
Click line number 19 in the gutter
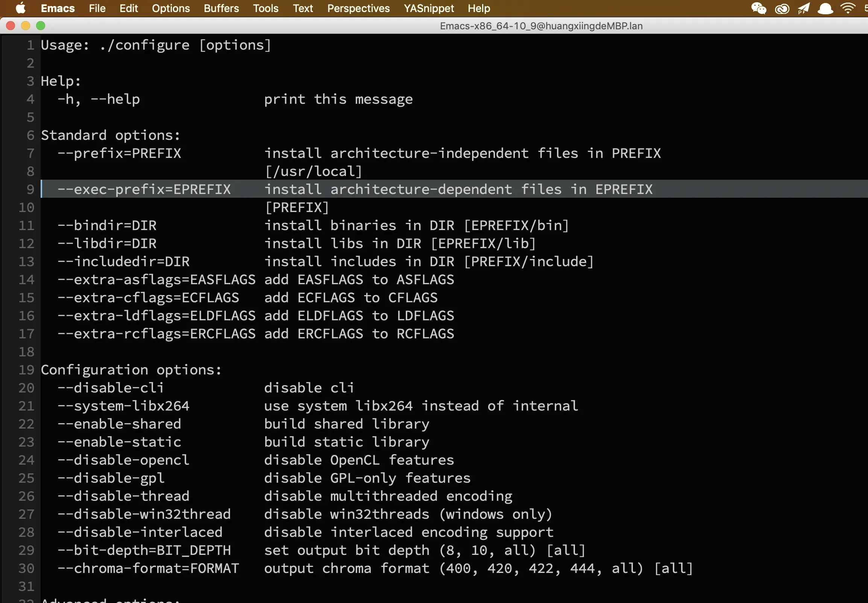(x=26, y=370)
